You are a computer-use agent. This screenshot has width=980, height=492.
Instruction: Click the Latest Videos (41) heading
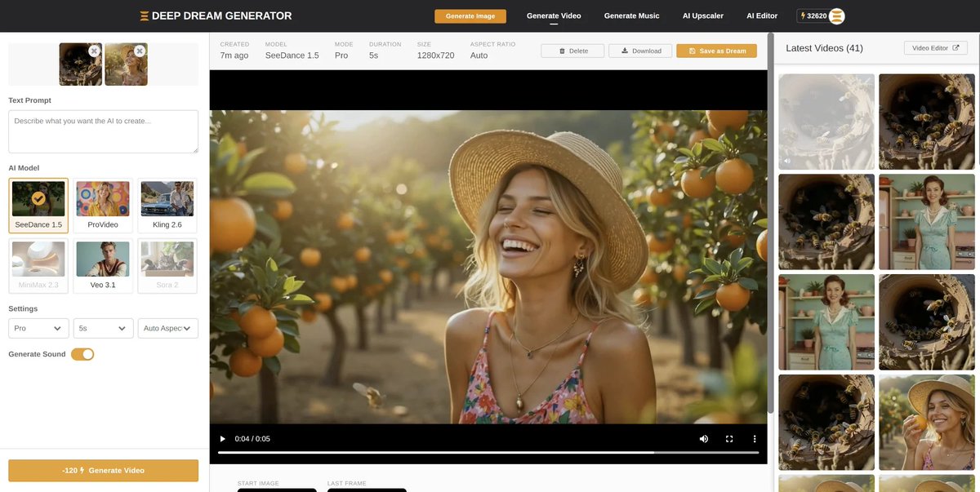pyautogui.click(x=824, y=48)
